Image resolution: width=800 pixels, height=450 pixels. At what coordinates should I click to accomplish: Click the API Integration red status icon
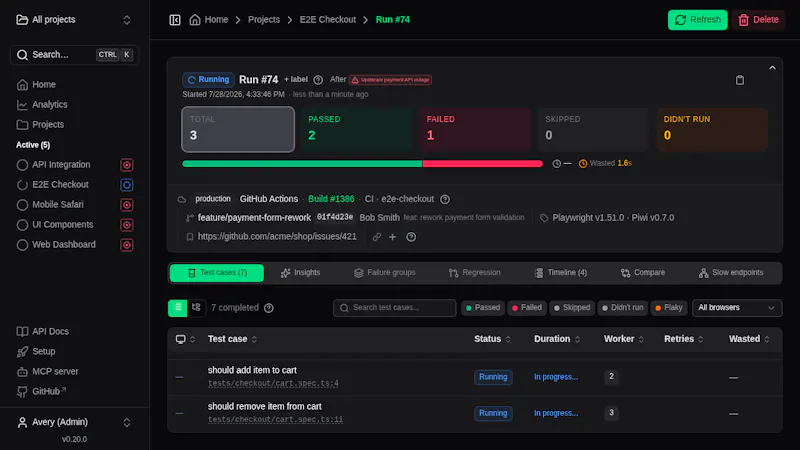pos(127,165)
